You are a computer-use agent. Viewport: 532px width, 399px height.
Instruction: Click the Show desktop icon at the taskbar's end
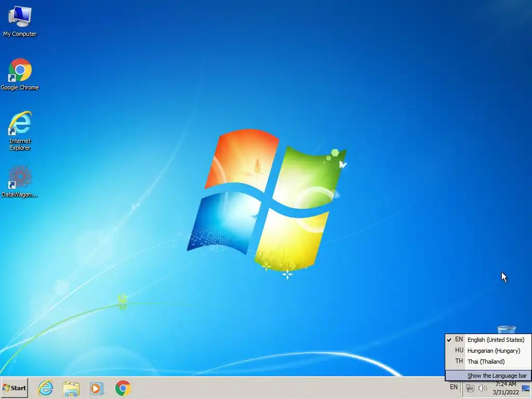526,388
